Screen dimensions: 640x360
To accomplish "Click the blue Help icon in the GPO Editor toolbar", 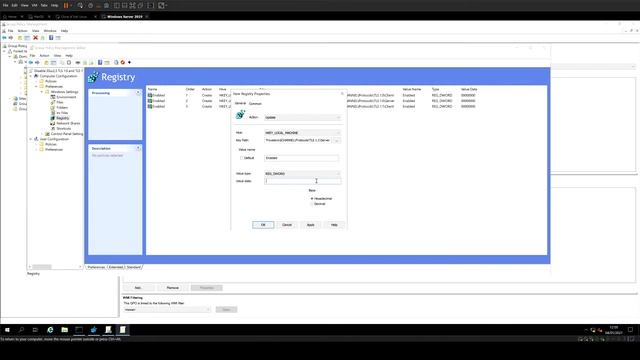I will tap(100, 62).
